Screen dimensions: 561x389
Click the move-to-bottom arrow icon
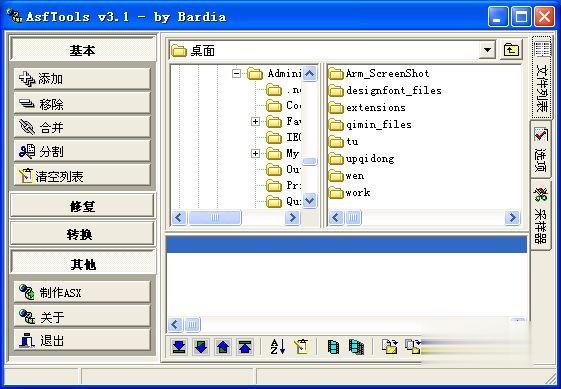point(179,346)
